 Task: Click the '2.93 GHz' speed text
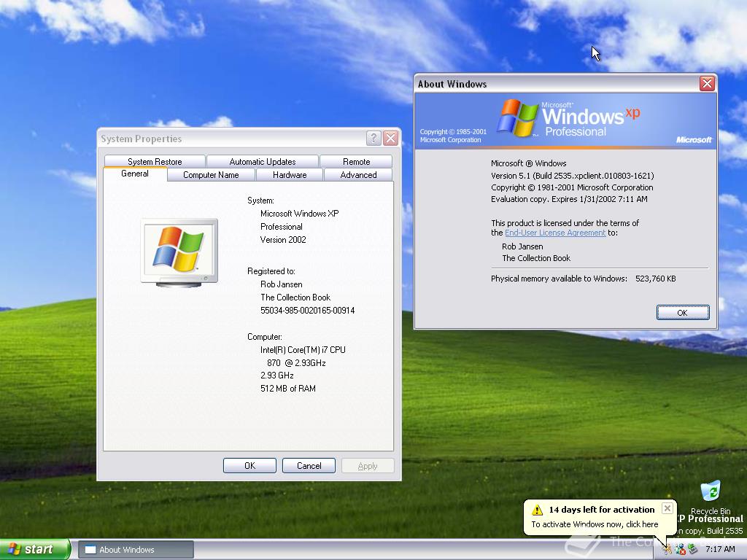click(276, 376)
